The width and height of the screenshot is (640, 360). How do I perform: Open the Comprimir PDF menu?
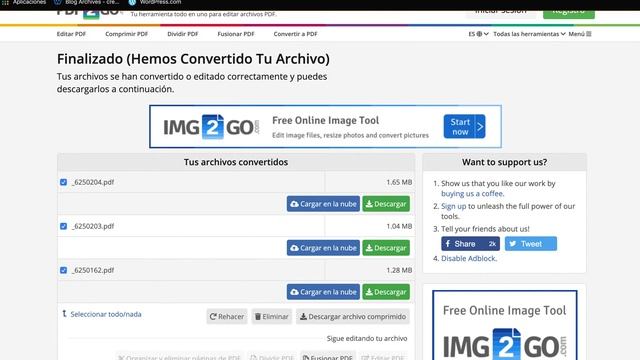(127, 34)
